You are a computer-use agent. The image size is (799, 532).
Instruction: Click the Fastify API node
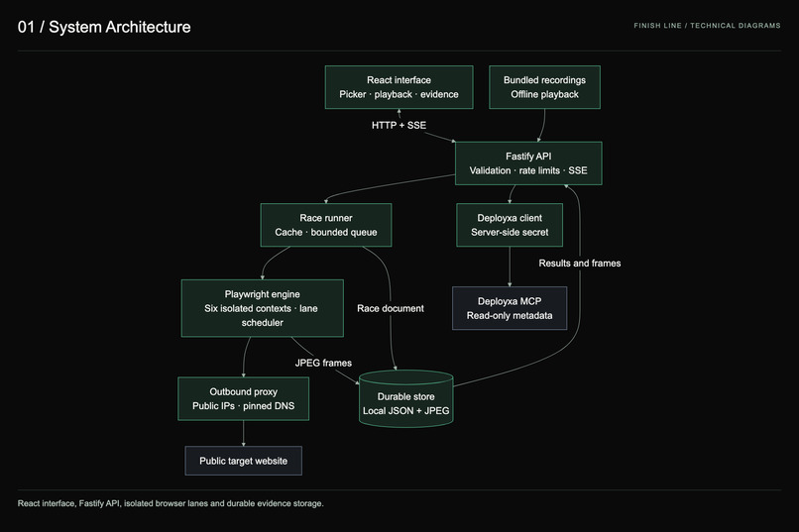click(528, 163)
